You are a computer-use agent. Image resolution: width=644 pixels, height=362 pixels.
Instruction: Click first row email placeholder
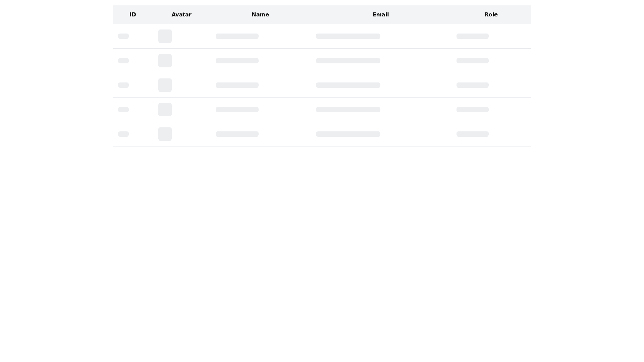[348, 36]
